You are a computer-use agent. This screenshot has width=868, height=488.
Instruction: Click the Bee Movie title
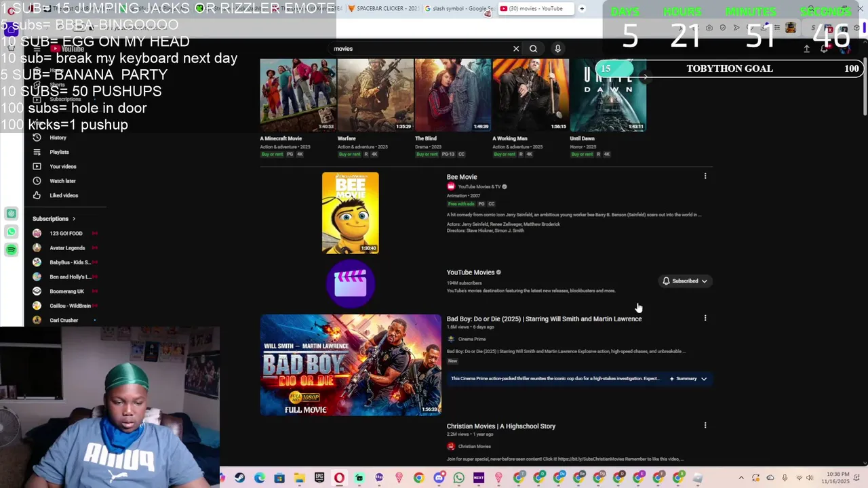(462, 177)
